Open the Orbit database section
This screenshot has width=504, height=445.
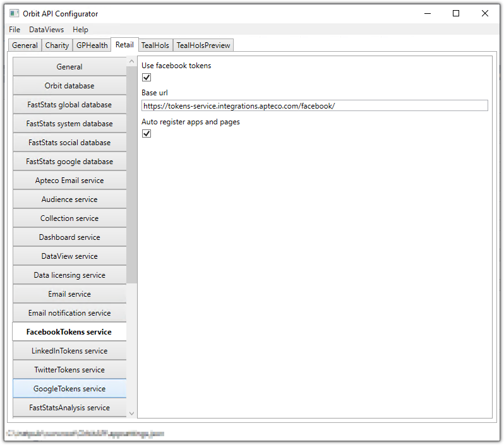pyautogui.click(x=69, y=86)
